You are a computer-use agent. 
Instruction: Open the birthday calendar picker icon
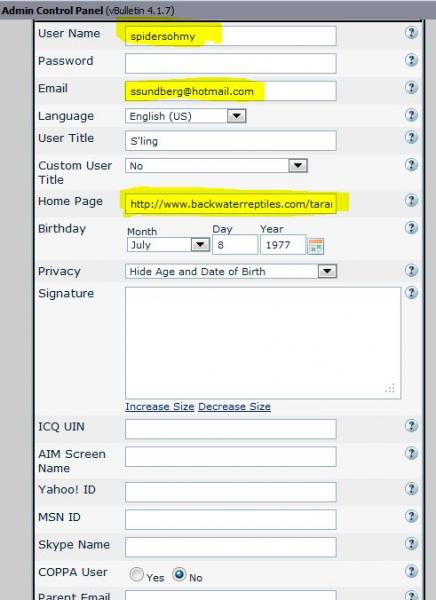click(316, 246)
